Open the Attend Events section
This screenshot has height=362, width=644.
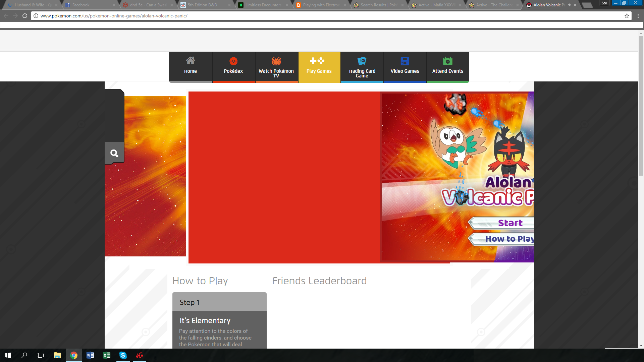coord(448,67)
